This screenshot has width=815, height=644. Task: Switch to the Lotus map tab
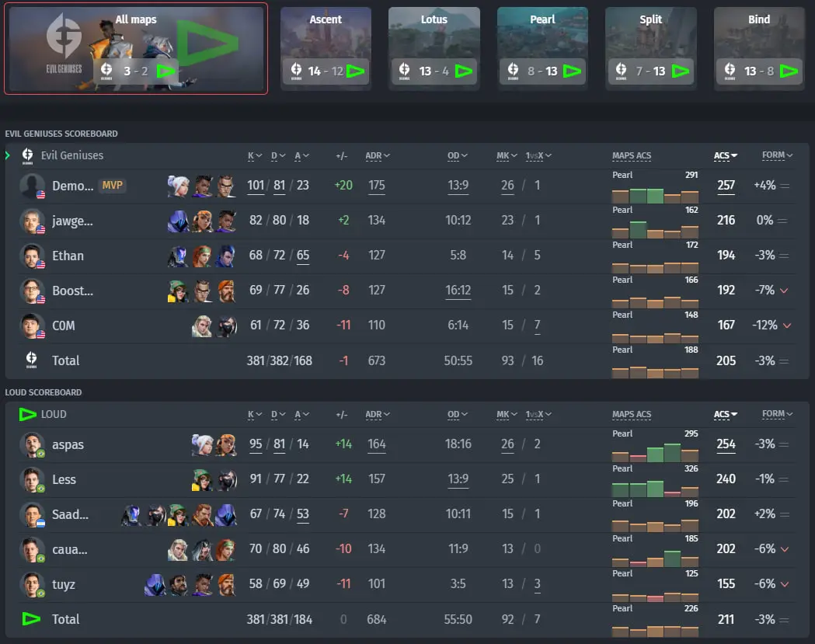click(x=434, y=48)
